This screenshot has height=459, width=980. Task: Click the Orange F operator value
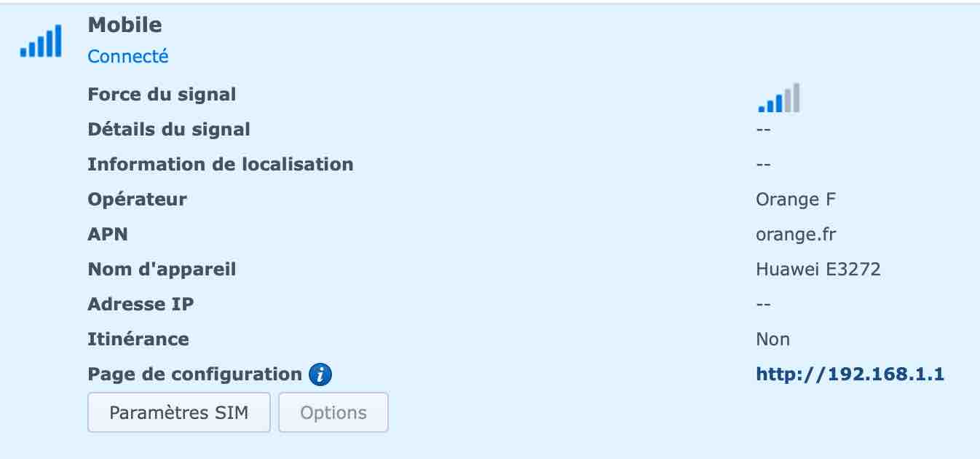pos(799,199)
